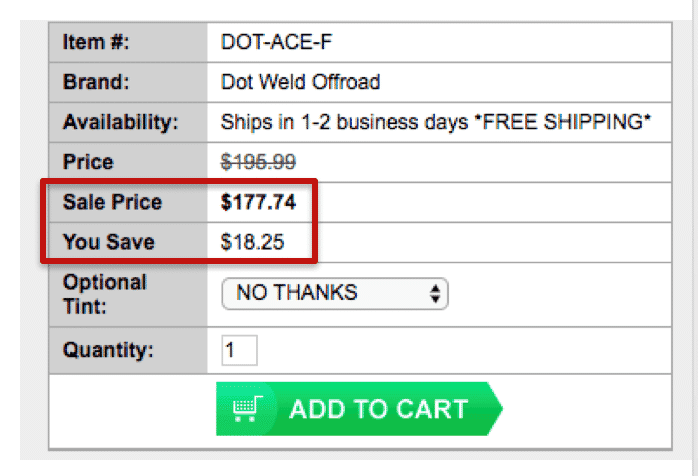Image resolution: width=698 pixels, height=476 pixels.
Task: Click the Availability label
Action: coord(121,122)
